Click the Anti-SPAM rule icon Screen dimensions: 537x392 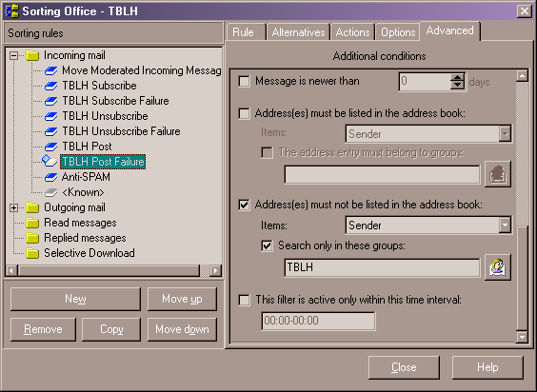pos(51,177)
